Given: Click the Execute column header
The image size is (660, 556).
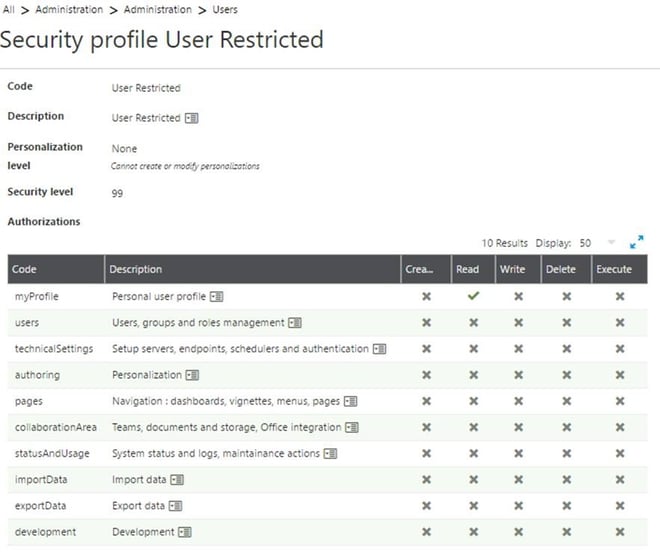Looking at the screenshot, I should tap(620, 269).
